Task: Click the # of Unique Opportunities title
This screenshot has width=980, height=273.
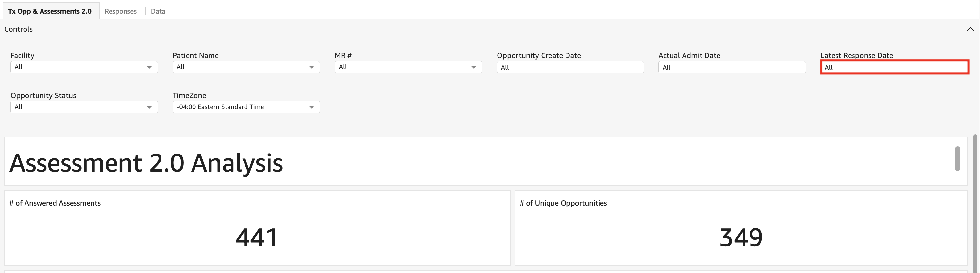Action: pos(563,203)
